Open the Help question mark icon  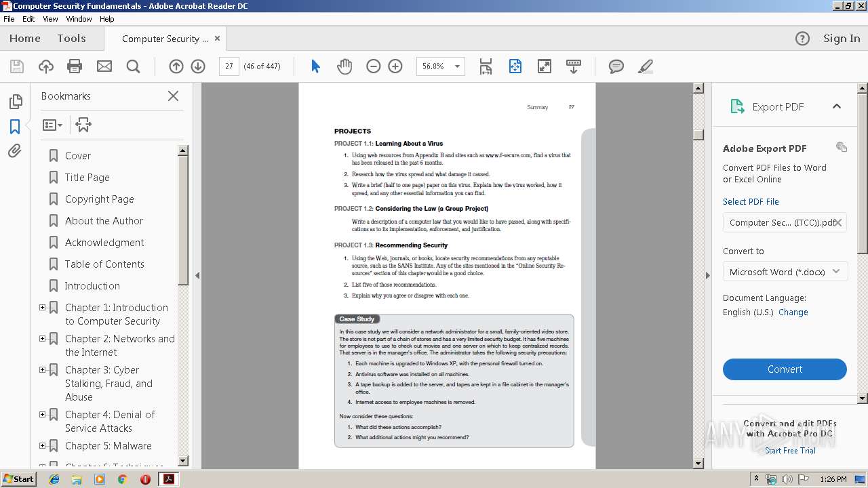click(x=802, y=39)
